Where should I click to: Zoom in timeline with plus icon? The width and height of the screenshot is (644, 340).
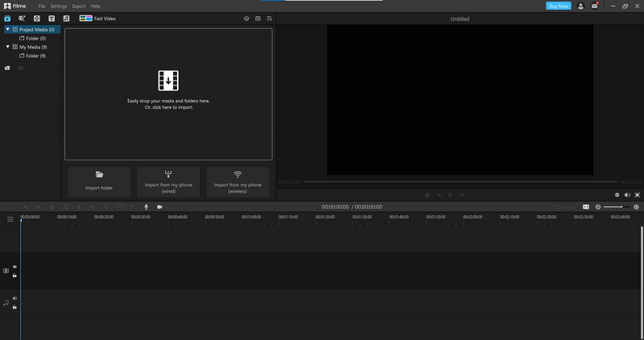point(636,207)
